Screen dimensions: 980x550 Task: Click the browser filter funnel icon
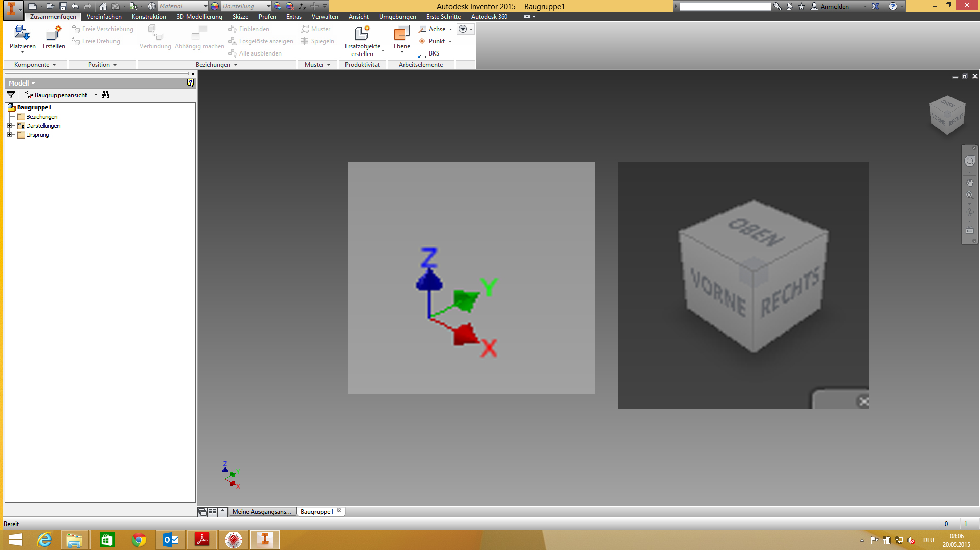[11, 95]
